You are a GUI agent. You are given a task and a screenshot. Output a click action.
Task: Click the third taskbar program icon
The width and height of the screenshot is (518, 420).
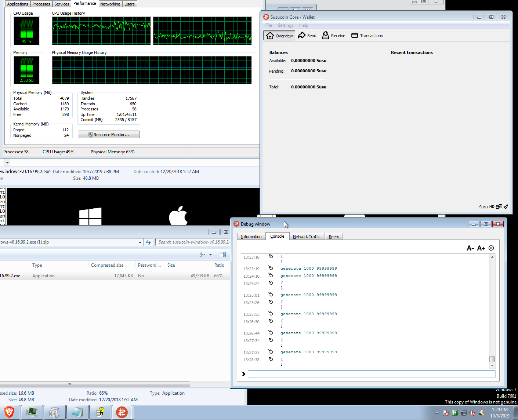[54, 412]
